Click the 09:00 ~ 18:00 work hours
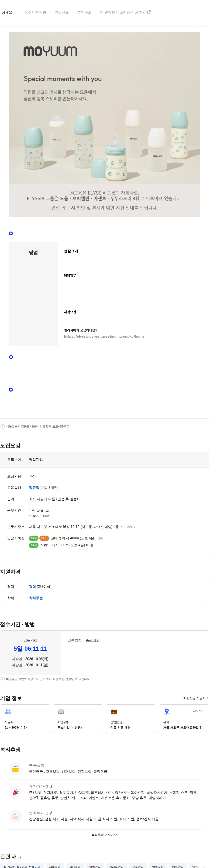The width and height of the screenshot is (209, 868). click(x=41, y=516)
